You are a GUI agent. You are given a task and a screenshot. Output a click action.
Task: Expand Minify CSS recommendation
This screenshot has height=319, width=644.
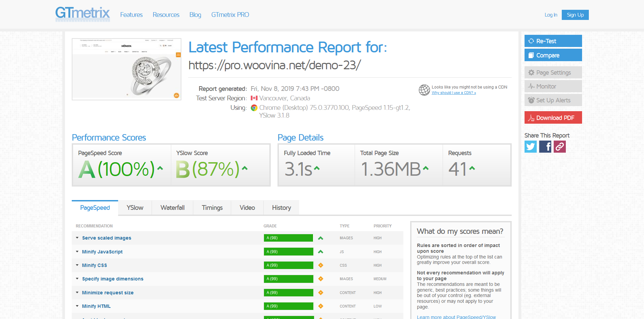(77, 265)
